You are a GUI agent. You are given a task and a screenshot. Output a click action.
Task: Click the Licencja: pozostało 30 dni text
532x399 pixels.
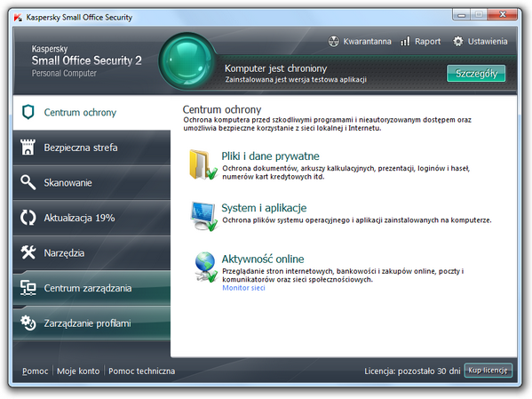(x=412, y=371)
